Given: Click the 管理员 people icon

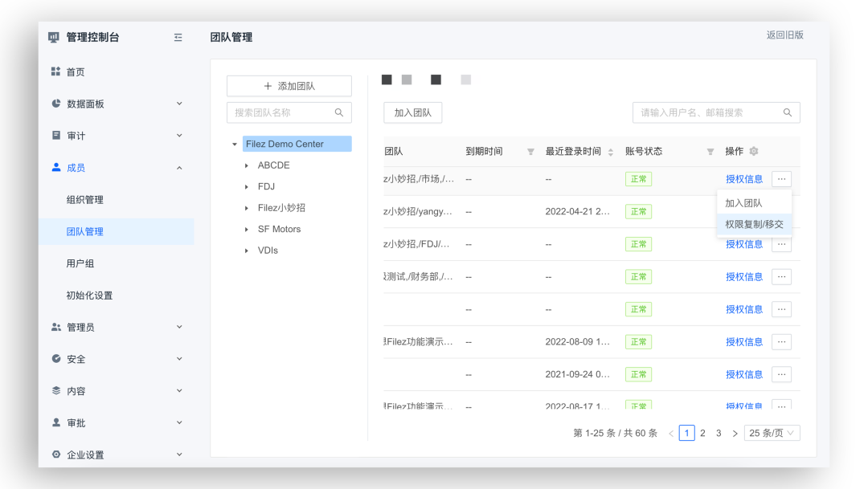Looking at the screenshot, I should (x=56, y=327).
